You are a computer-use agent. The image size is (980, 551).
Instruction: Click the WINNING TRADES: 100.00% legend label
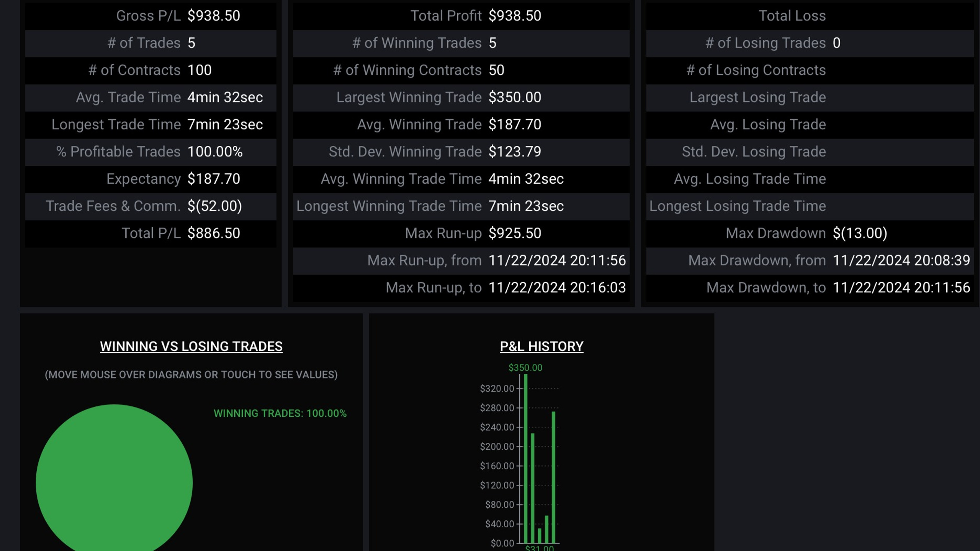coord(280,413)
